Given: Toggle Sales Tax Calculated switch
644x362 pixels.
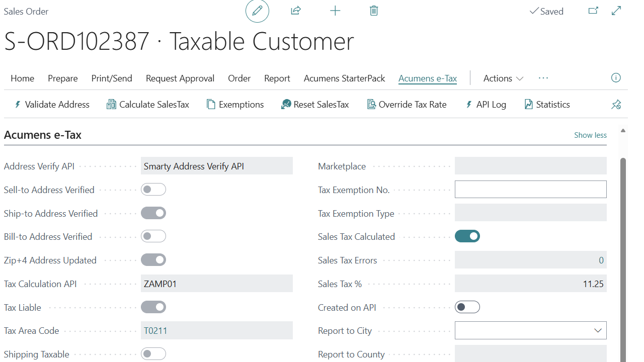Looking at the screenshot, I should (x=467, y=236).
